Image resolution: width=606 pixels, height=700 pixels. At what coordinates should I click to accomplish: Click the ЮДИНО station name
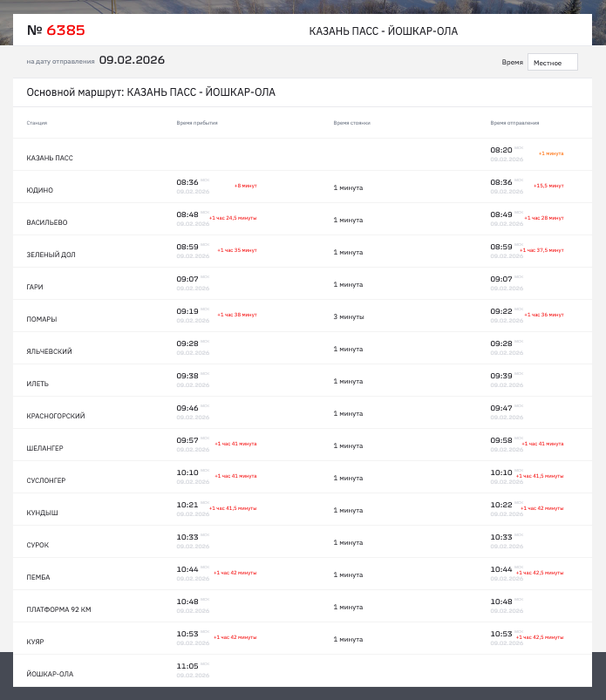(x=40, y=190)
